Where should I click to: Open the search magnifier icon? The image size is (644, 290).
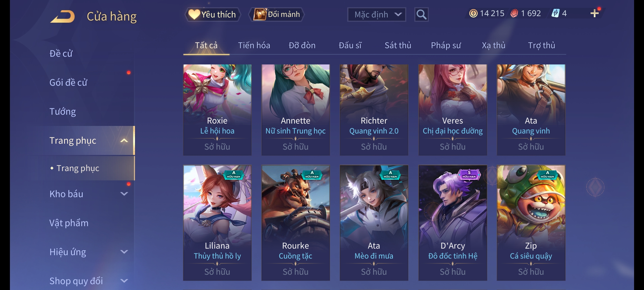click(x=421, y=15)
